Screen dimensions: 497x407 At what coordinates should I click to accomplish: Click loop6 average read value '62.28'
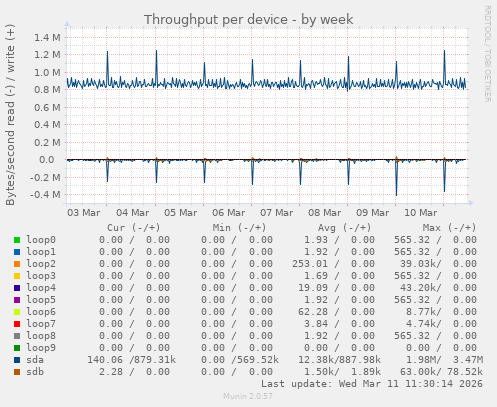click(x=313, y=312)
